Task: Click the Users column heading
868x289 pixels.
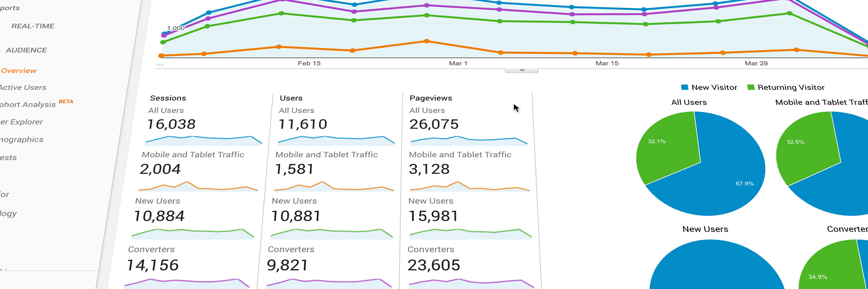Action: (x=291, y=98)
